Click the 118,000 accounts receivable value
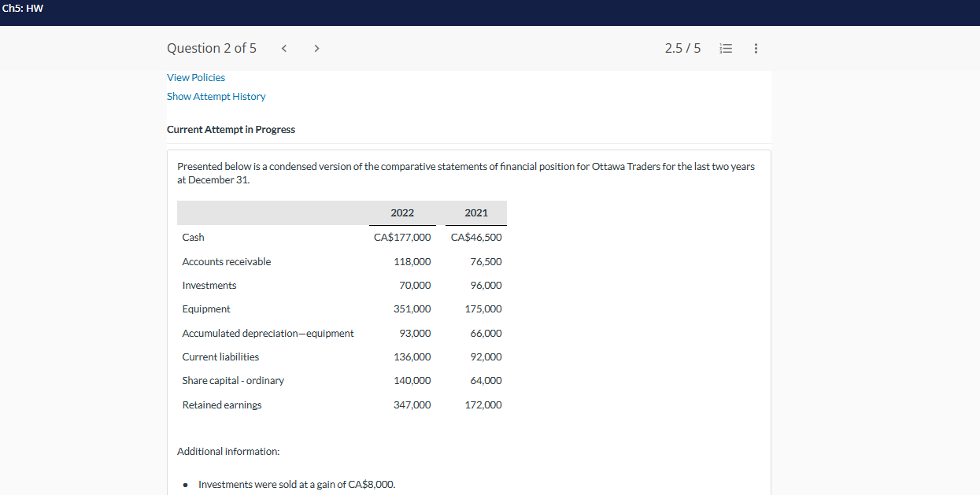 412,261
